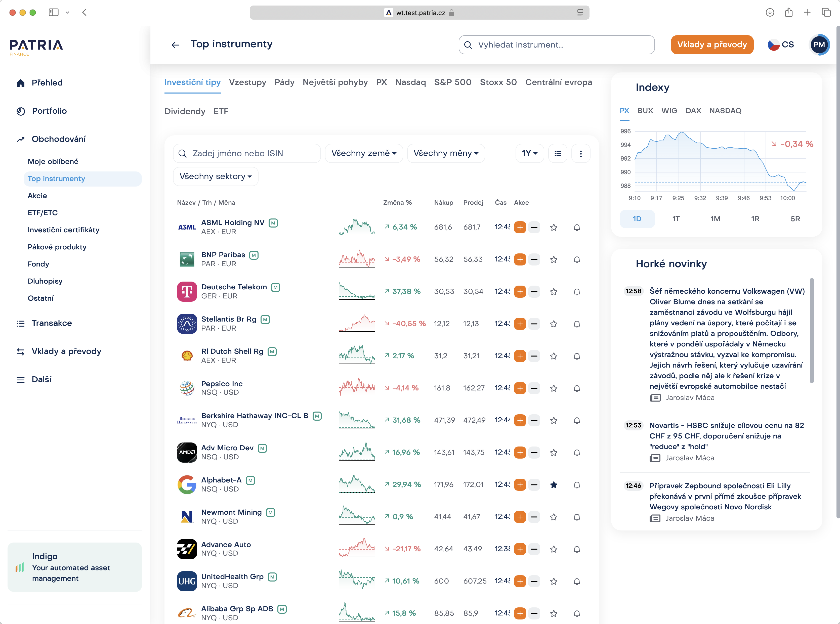Screen dimensions: 840x624
Task: Click the Vklady a převody orange button
Action: click(x=712, y=44)
